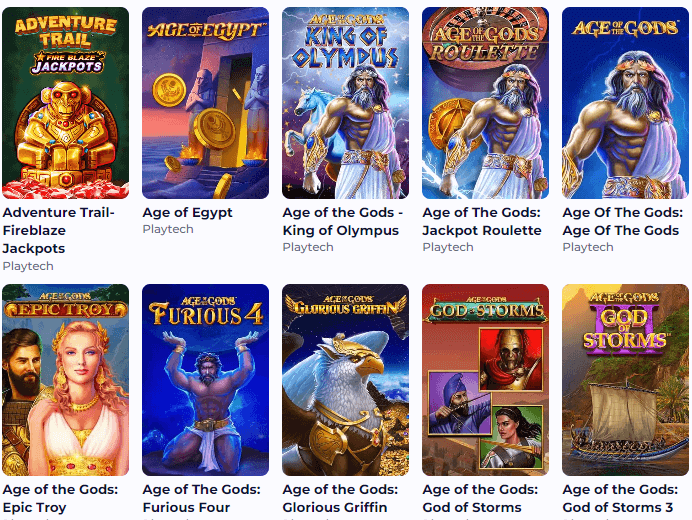Screen dimensions: 692x520
Task: Click Age of The Gods: Furious Four title
Action: (x=202, y=498)
